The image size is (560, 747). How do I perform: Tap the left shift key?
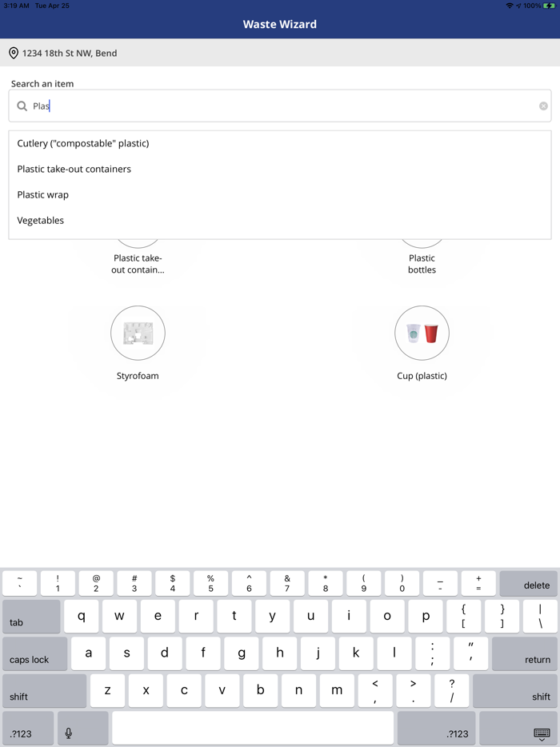pos(44,690)
